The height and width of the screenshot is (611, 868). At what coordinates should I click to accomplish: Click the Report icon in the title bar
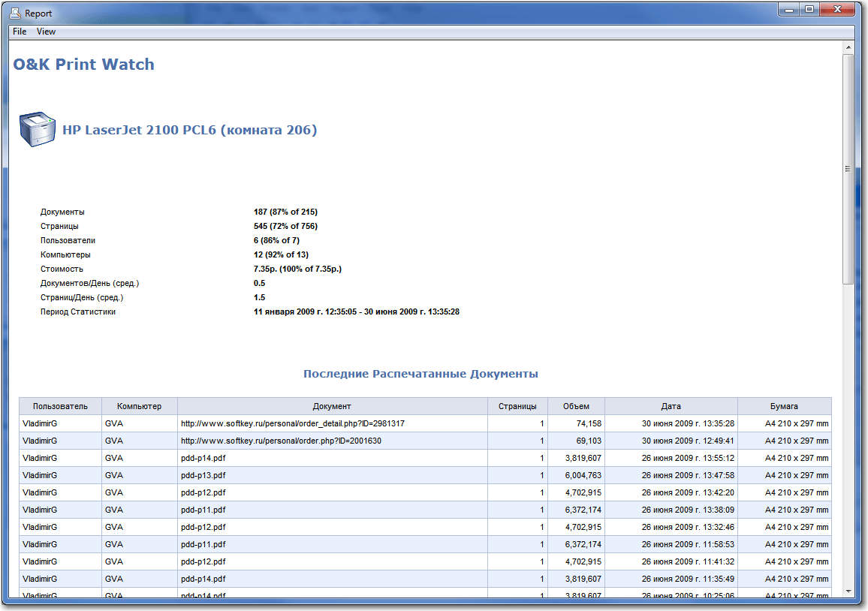(14, 12)
